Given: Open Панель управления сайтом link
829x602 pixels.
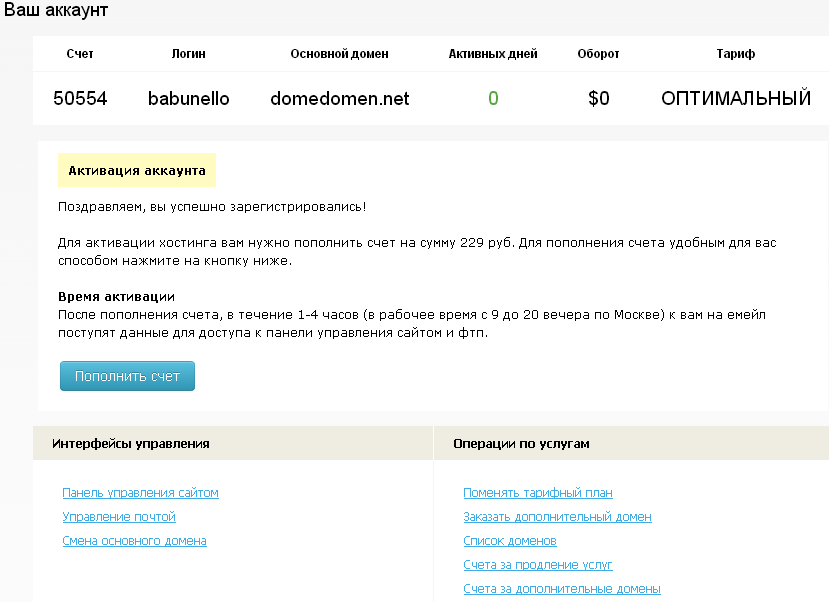Looking at the screenshot, I should (x=141, y=493).
